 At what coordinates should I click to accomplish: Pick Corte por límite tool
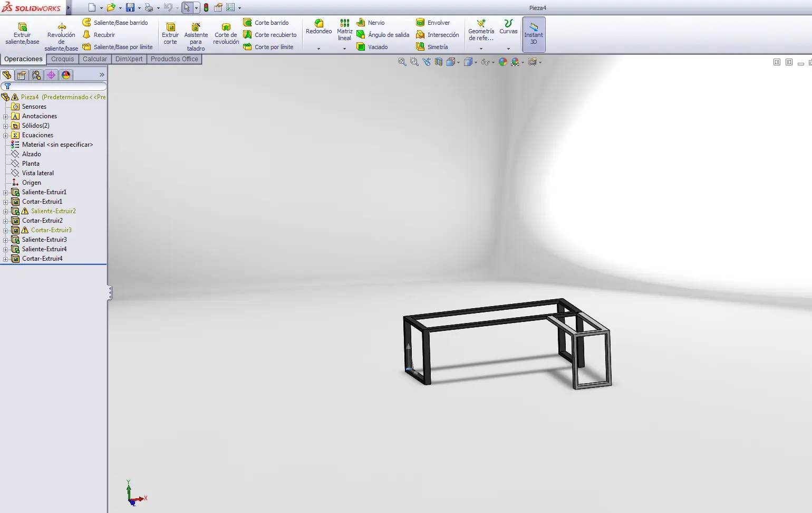pos(268,47)
